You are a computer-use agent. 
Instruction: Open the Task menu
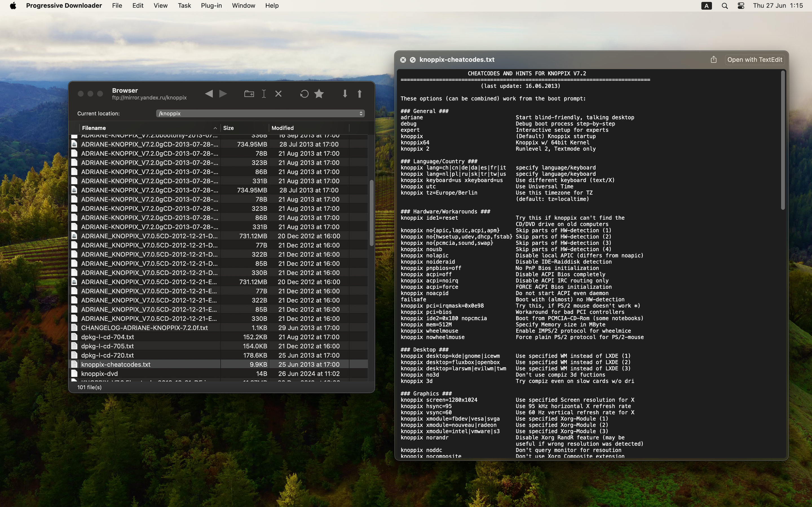tap(184, 6)
